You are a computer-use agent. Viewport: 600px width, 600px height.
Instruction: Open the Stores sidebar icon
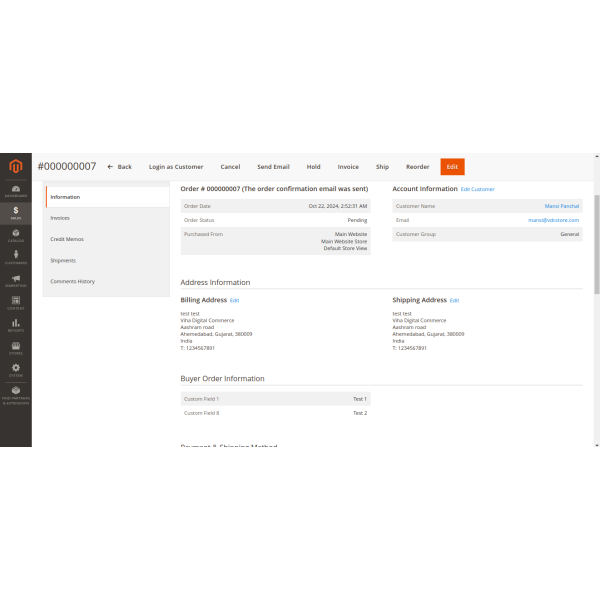click(x=15, y=347)
